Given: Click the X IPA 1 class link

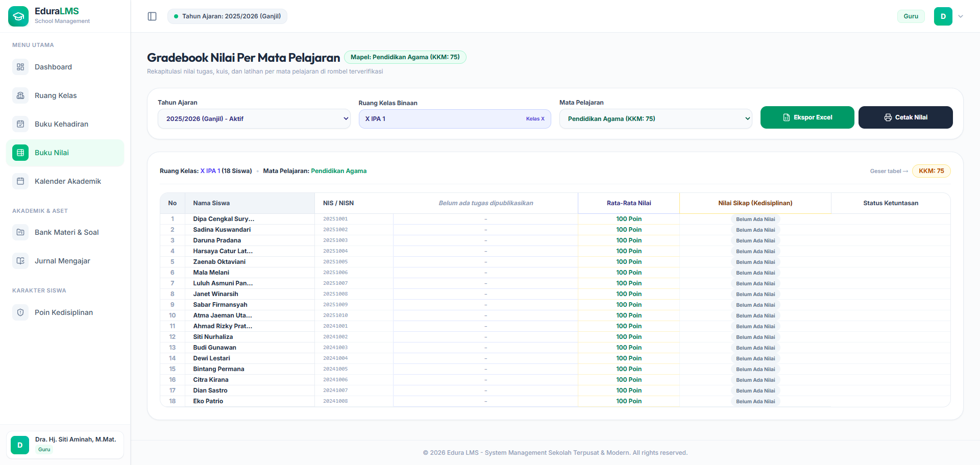Looking at the screenshot, I should (x=210, y=171).
